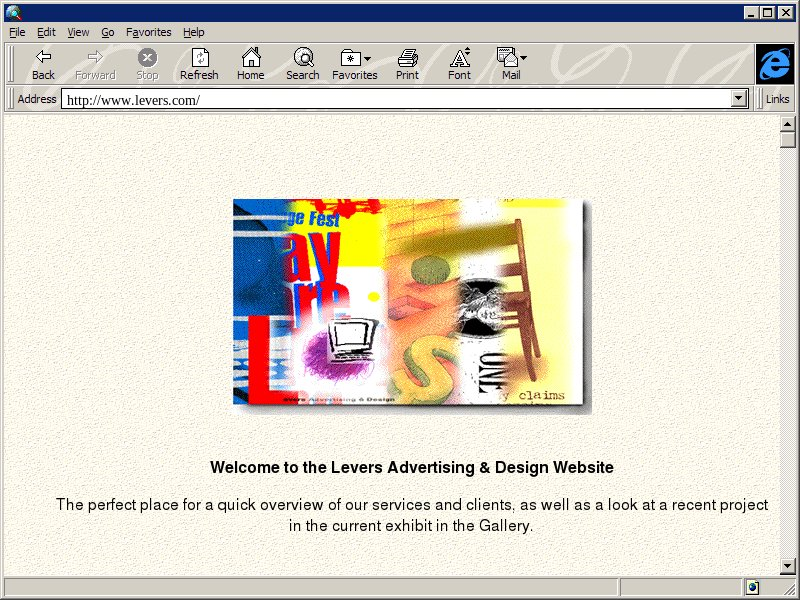
Task: Open the Favorites toolbar folder icon
Action: 351,58
